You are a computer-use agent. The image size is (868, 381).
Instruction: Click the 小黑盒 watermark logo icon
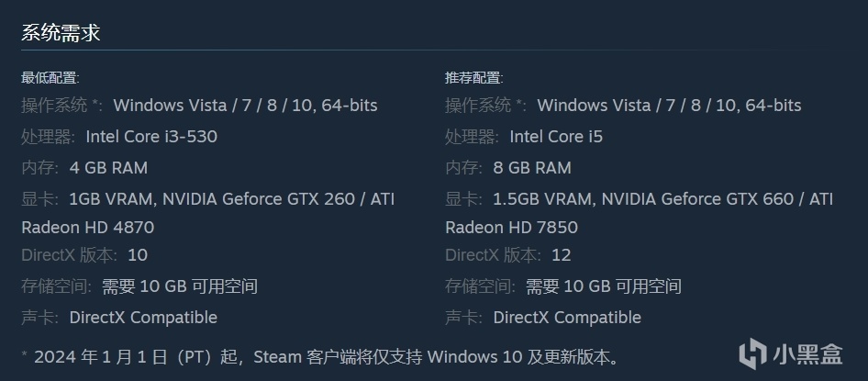click(x=753, y=353)
